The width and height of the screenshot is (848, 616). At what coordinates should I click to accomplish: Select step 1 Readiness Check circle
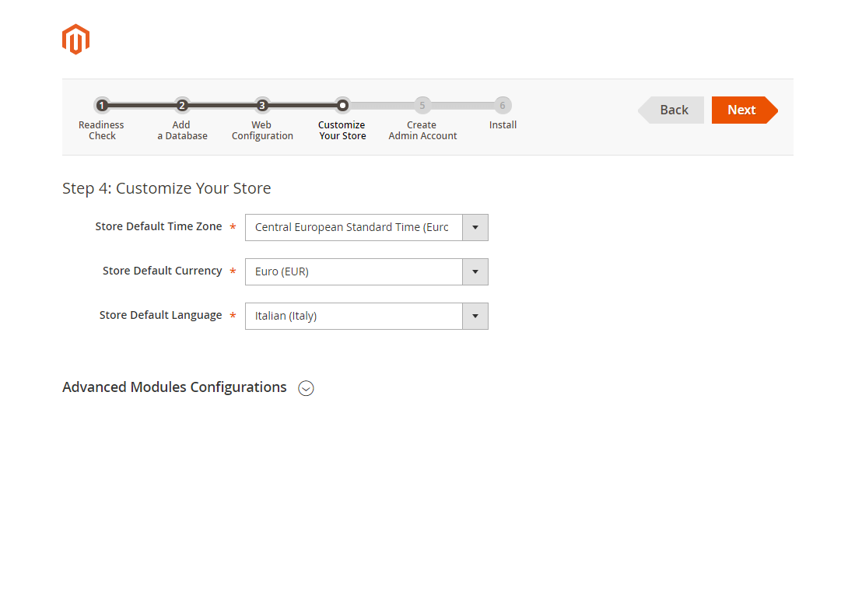(x=102, y=105)
